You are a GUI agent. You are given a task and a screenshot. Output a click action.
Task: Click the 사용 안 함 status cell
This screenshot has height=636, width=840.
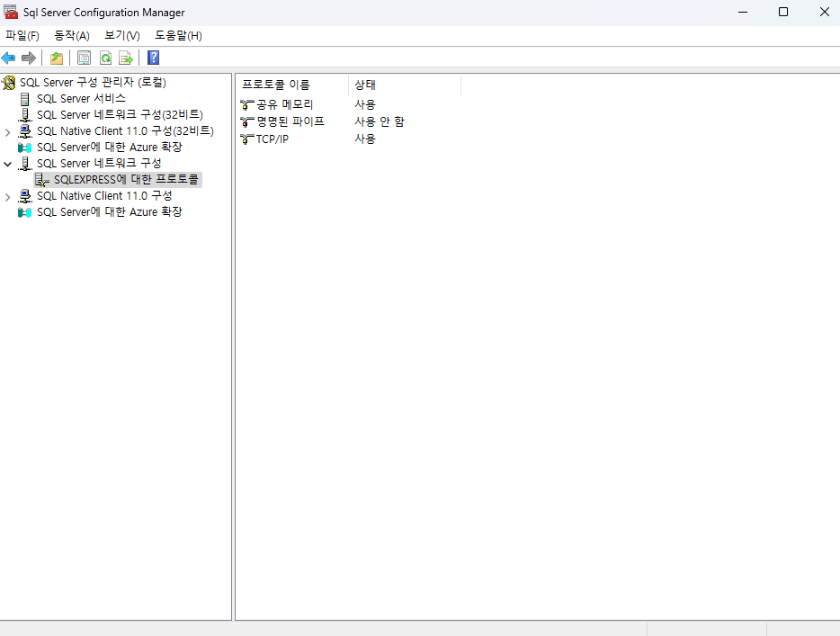click(380, 121)
